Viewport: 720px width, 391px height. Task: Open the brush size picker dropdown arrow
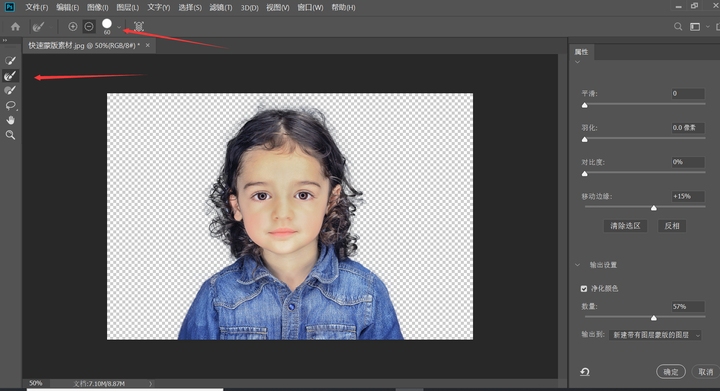119,27
